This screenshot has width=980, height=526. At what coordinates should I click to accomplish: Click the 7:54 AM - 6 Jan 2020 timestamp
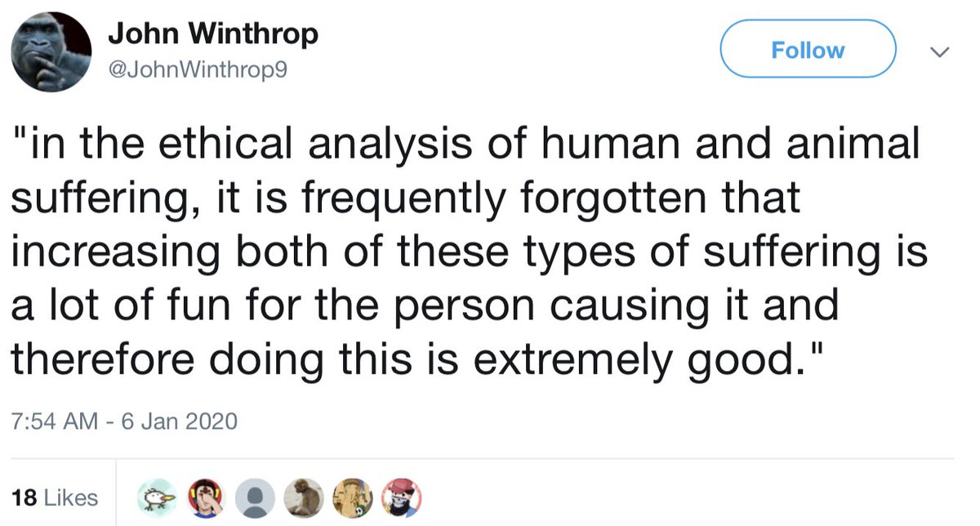[125, 421]
